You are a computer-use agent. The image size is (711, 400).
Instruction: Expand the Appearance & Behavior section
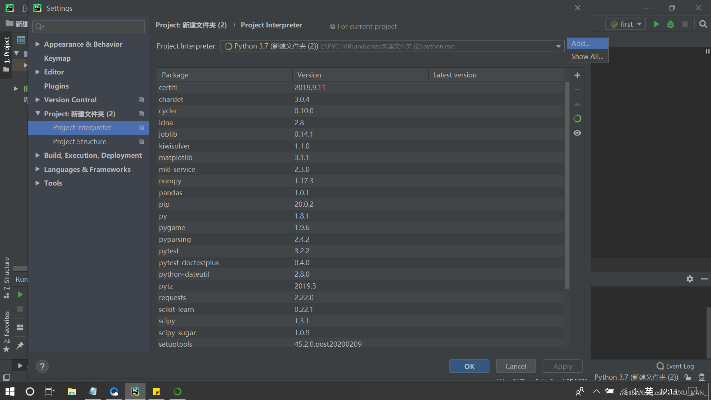tap(38, 44)
